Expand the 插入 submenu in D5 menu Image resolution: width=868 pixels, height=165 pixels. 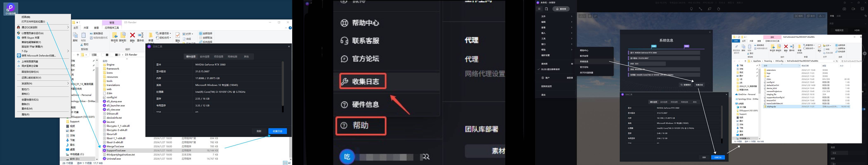pos(556,33)
